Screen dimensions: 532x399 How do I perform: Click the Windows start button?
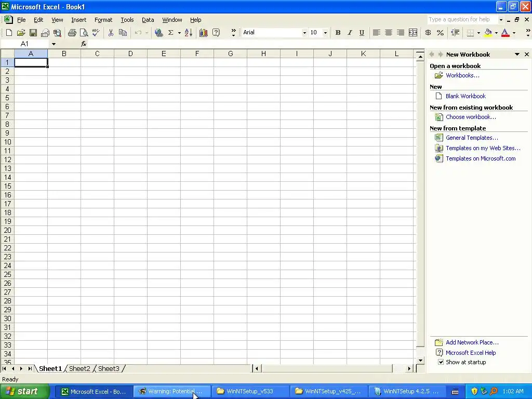(x=25, y=391)
